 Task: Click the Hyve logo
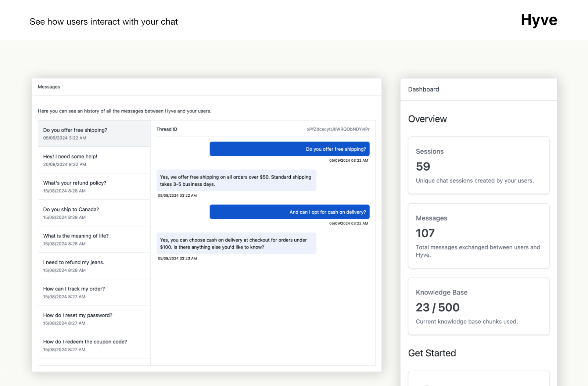tap(539, 20)
